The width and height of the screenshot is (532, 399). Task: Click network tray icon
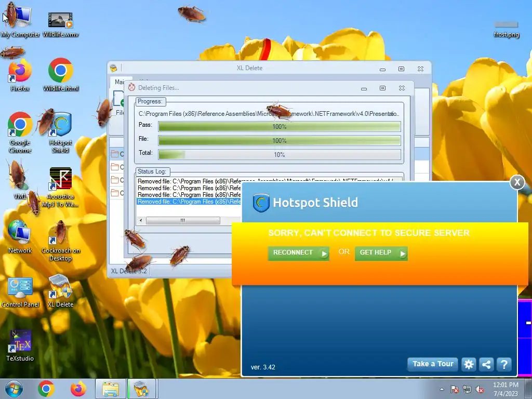(x=467, y=389)
